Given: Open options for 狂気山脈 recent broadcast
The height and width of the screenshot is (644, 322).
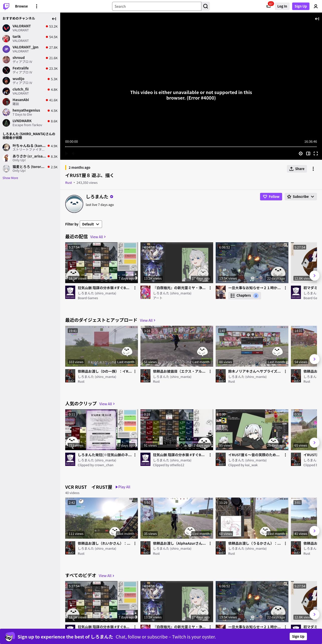Looking at the screenshot, I should [x=135, y=288].
